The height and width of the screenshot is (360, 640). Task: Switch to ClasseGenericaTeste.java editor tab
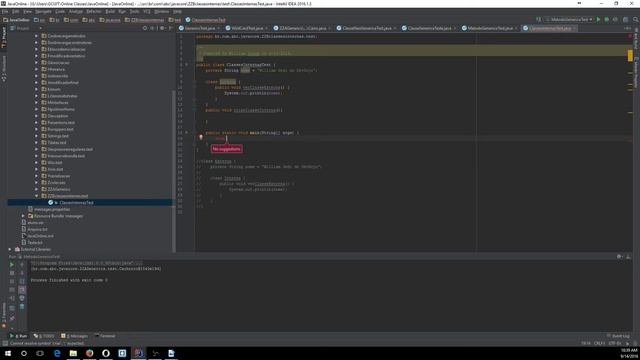[x=429, y=28]
